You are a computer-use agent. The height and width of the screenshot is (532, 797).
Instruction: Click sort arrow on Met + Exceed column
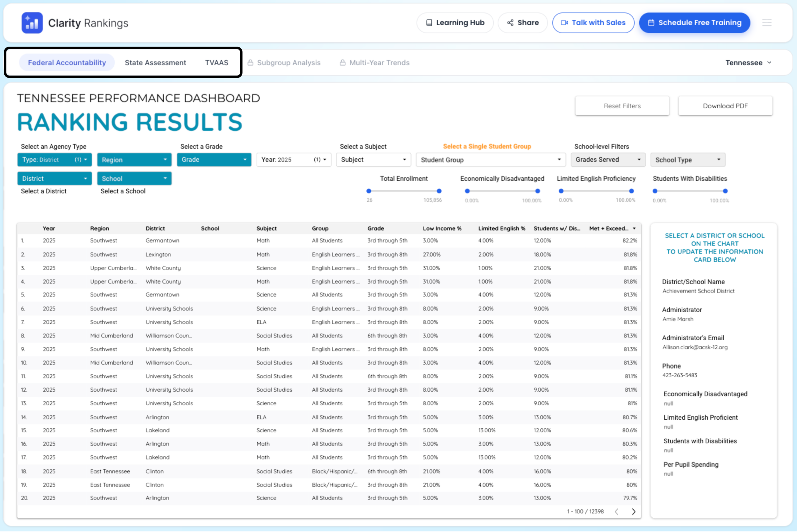634,228
